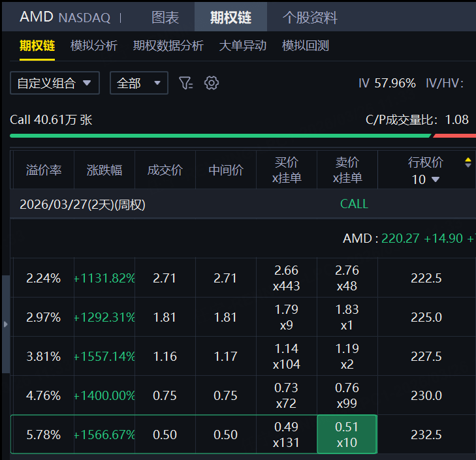
Task: Open option chain settings gear icon
Action: pyautogui.click(x=211, y=83)
